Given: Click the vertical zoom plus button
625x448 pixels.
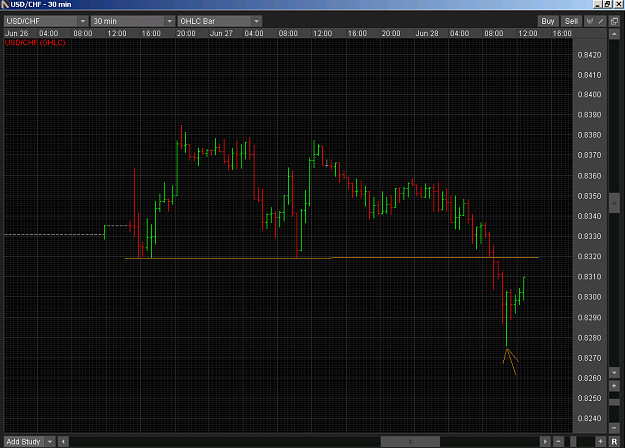Looking at the screenshot, I should (x=614, y=386).
